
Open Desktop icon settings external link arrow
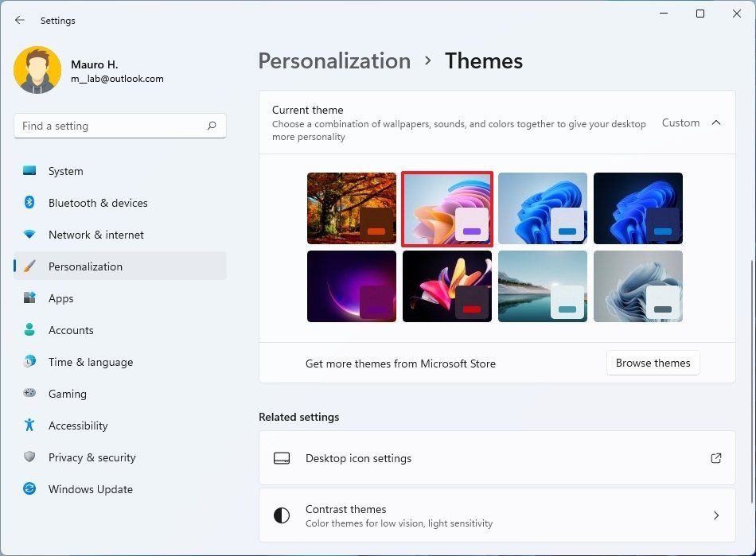tap(715, 458)
